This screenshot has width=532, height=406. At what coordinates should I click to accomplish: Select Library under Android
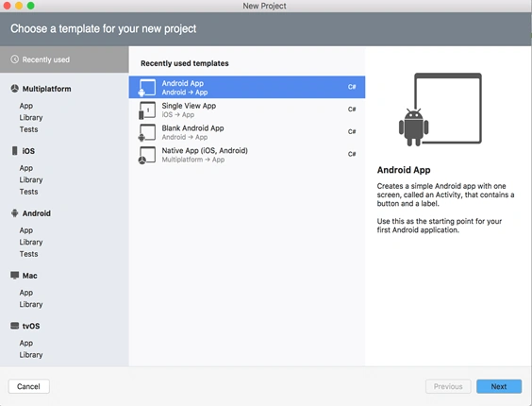pyautogui.click(x=31, y=242)
